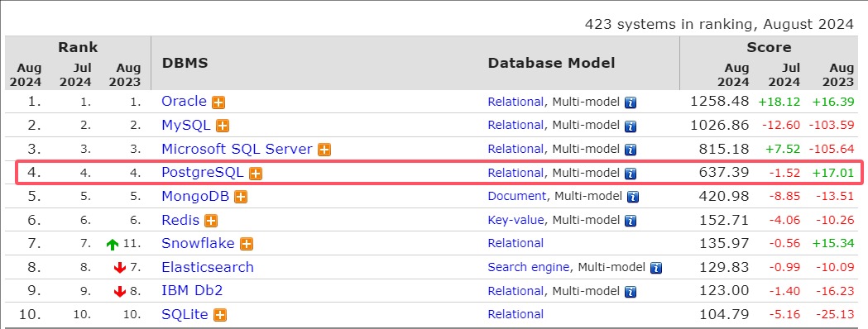Image resolution: width=868 pixels, height=329 pixels.
Task: Click the orange plus icon beside Oracle
Action: point(218,103)
